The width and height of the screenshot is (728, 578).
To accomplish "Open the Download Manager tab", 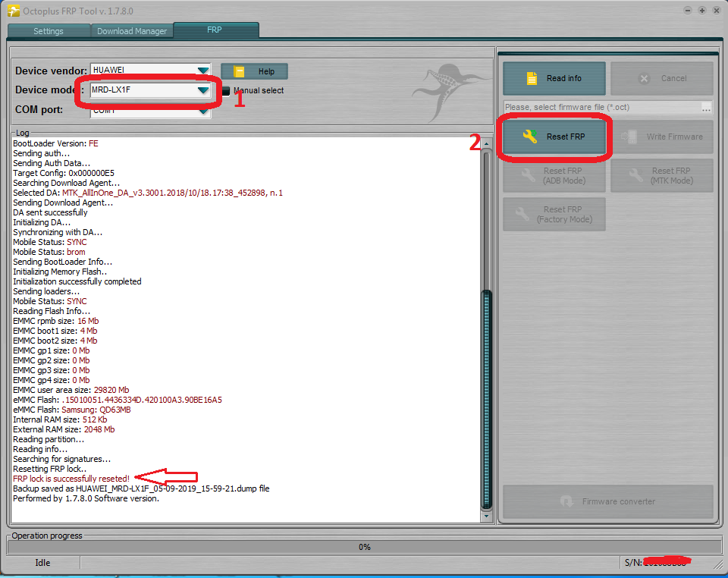I will (132, 31).
